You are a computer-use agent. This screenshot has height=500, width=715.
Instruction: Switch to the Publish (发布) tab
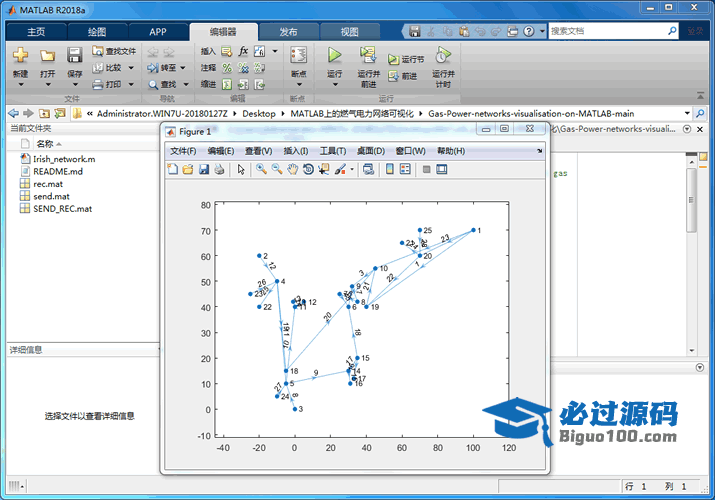(x=288, y=31)
